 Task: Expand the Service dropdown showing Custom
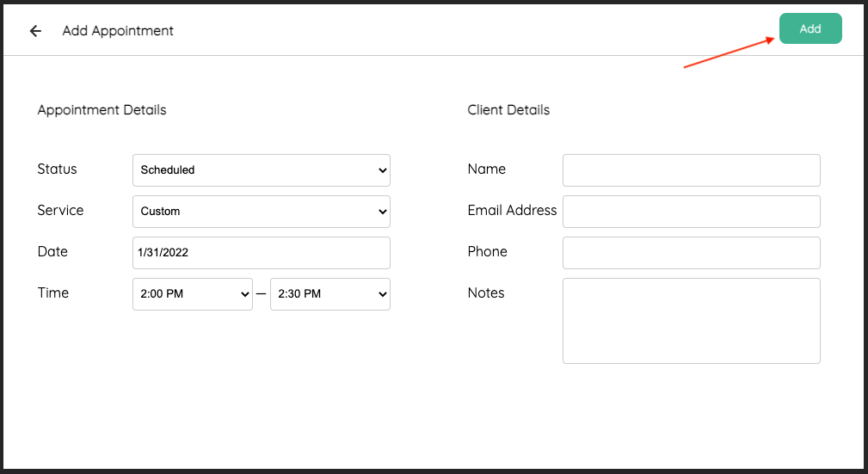261,212
